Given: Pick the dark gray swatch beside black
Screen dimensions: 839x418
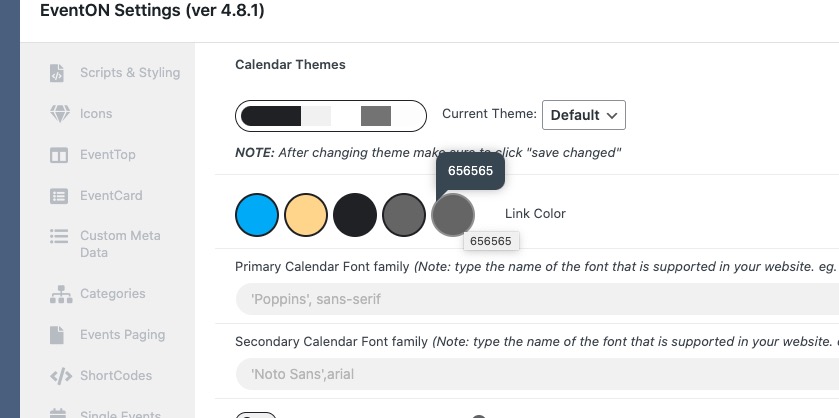Looking at the screenshot, I should point(404,215).
